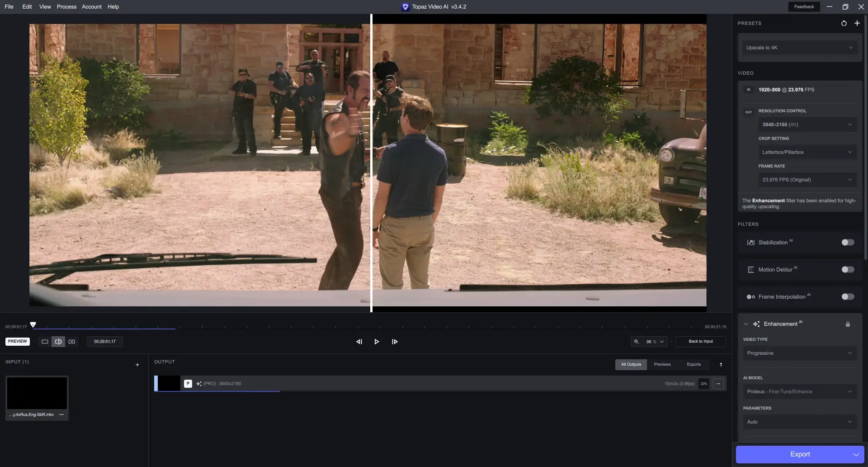This screenshot has width=868, height=467.
Task: Click the output sort arrows icon
Action: [721, 364]
